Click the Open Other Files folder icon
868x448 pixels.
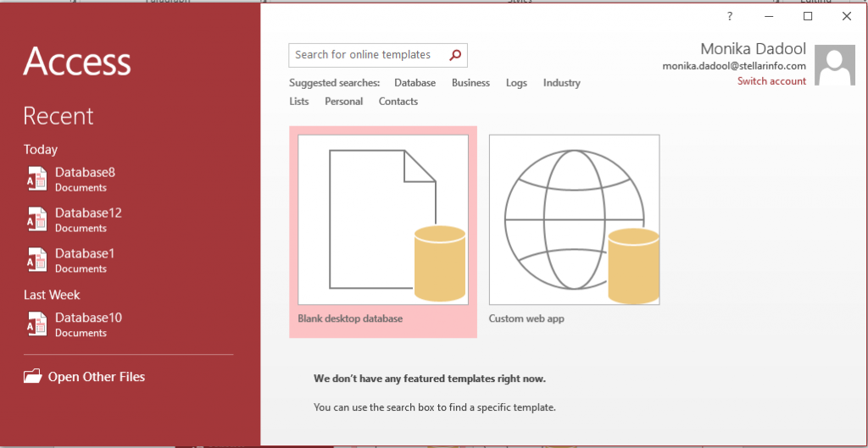click(33, 377)
